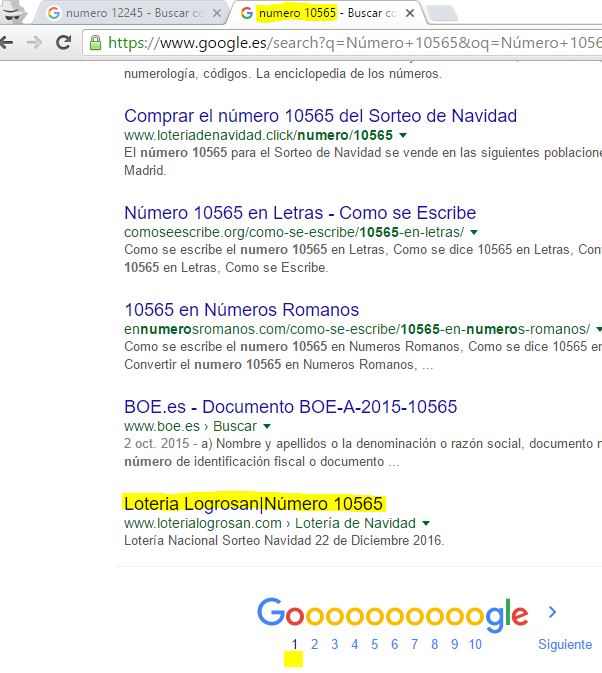Screen dimensions: 602x673
Task: Go to results page 8
Action: (435, 644)
